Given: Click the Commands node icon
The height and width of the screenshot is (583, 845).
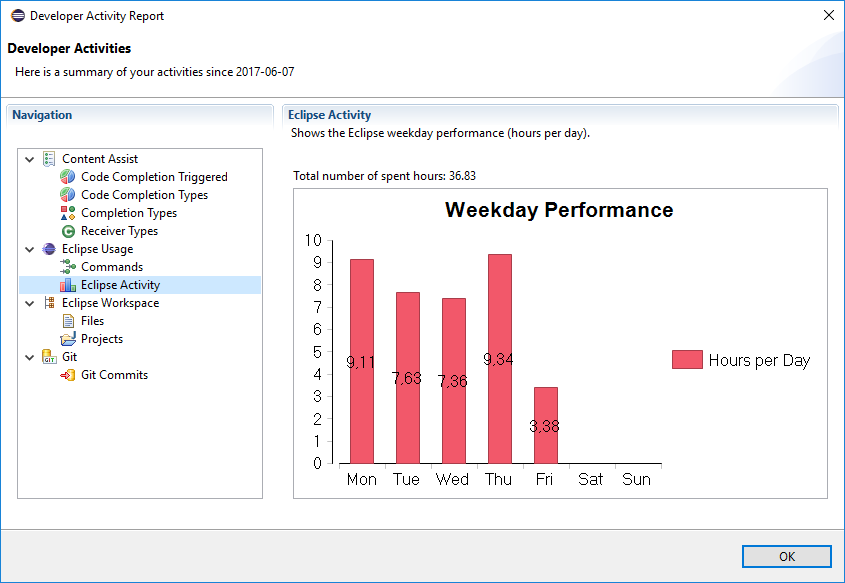Looking at the screenshot, I should tap(68, 267).
